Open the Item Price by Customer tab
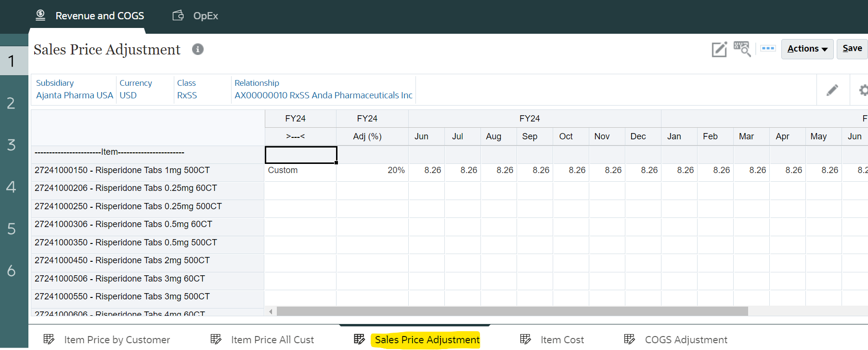 (117, 340)
